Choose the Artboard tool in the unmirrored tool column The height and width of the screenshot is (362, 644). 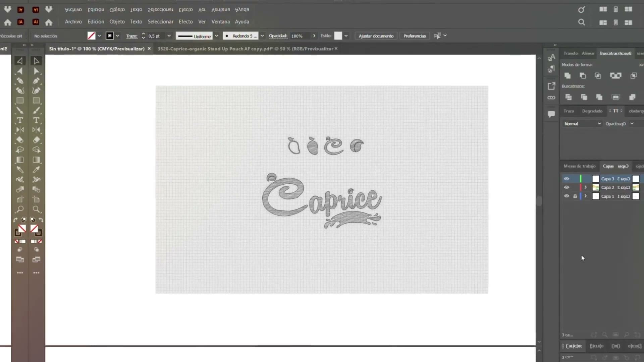(x=36, y=199)
